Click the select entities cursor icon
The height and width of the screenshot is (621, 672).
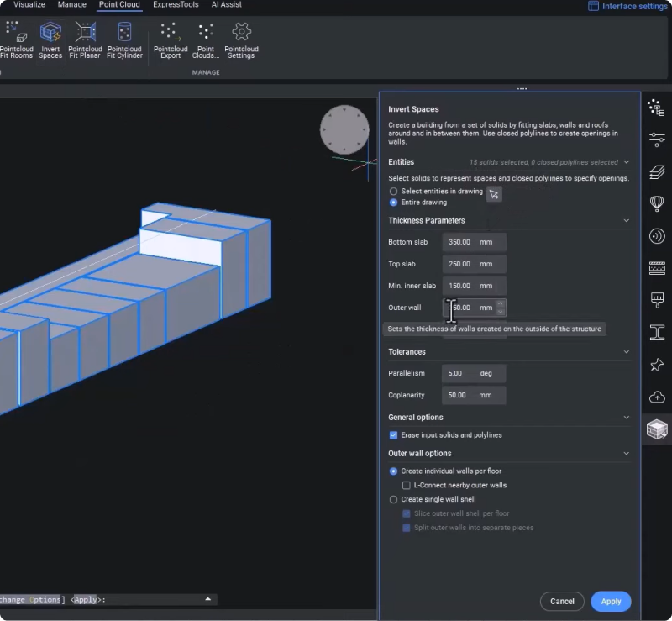494,194
